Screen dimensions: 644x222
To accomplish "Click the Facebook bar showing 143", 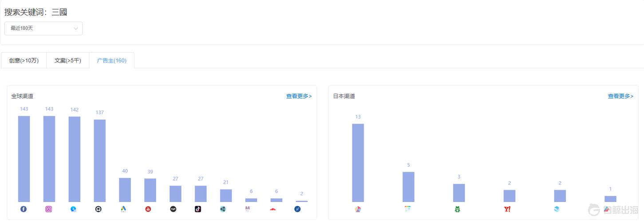I will pyautogui.click(x=24, y=159).
